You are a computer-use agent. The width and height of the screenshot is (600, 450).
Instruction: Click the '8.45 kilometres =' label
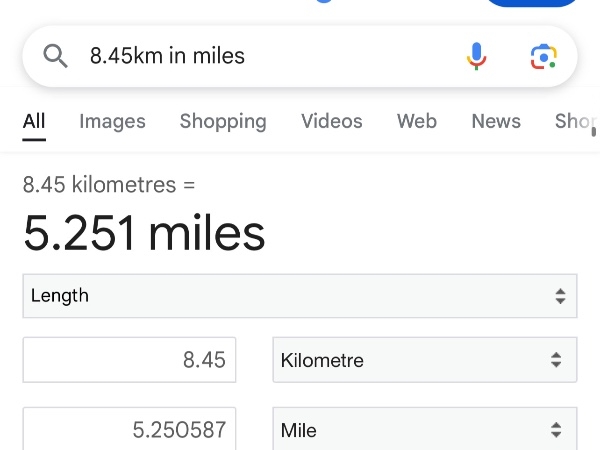109,184
